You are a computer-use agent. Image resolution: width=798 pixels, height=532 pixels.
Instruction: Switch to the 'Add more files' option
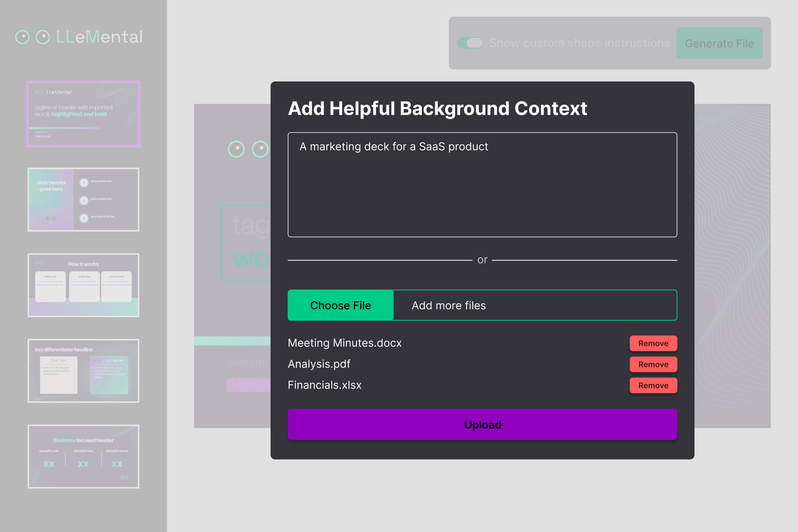(x=449, y=305)
